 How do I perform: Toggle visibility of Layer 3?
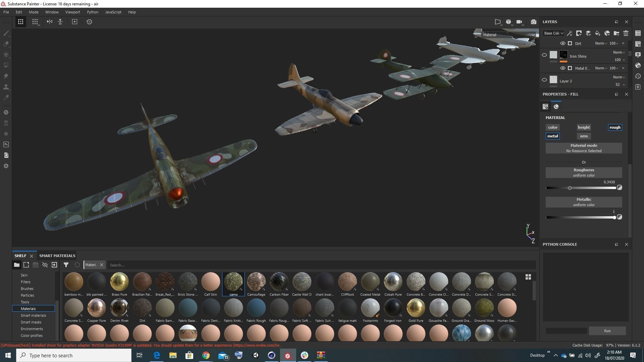(544, 80)
